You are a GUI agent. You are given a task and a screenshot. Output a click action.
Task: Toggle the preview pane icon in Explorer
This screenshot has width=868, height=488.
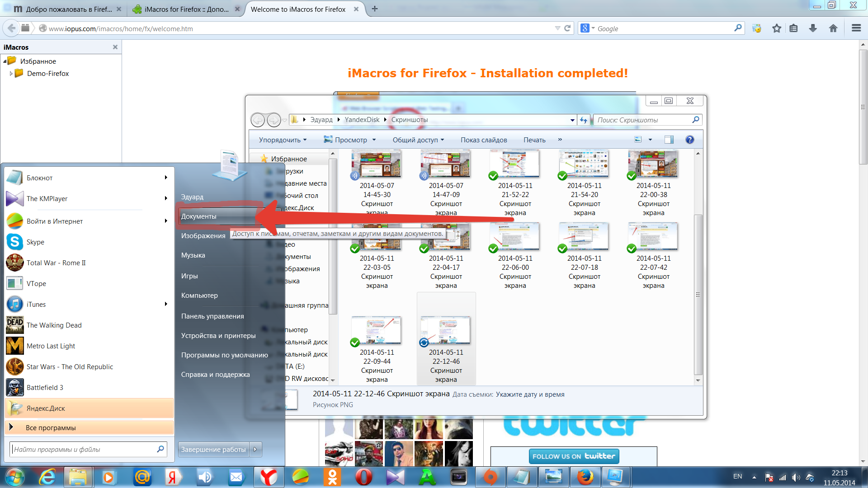tap(669, 140)
